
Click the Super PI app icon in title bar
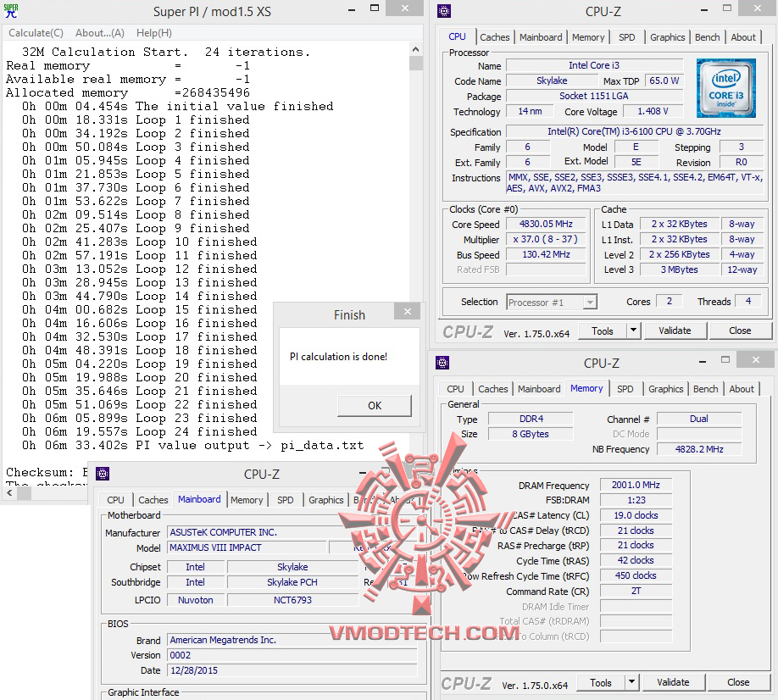point(11,11)
